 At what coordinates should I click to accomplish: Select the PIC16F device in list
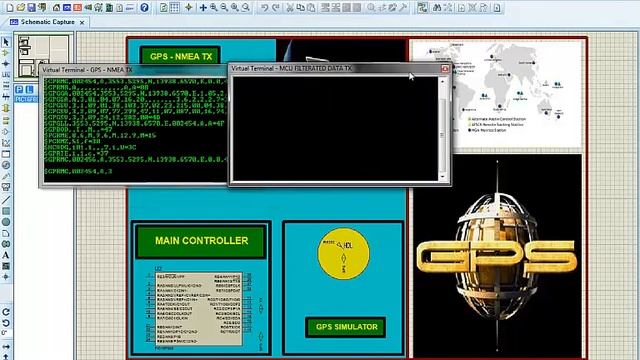click(x=27, y=99)
